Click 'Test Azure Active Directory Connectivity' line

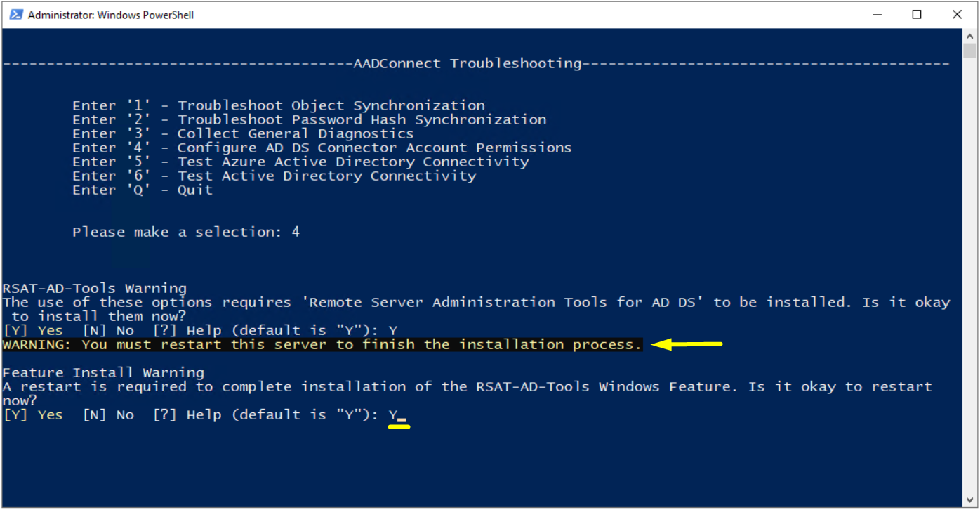[x=300, y=162]
